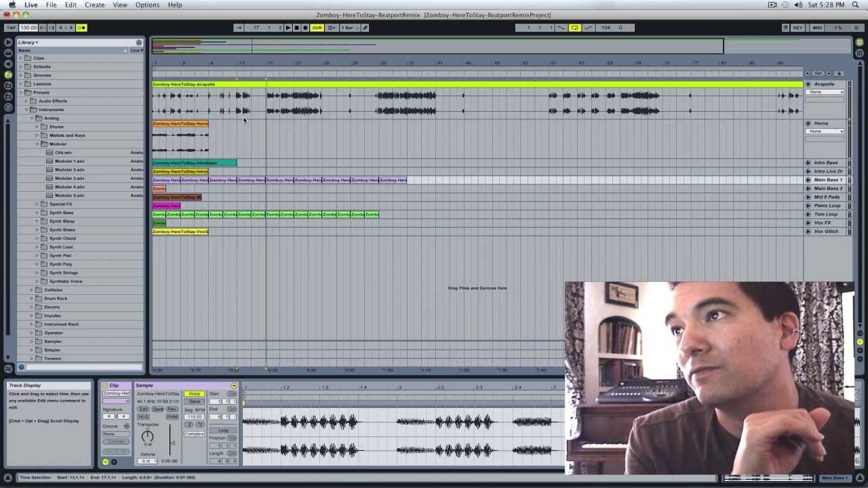The image size is (868, 488).
Task: Open the Apple menu
Action: (x=12, y=5)
